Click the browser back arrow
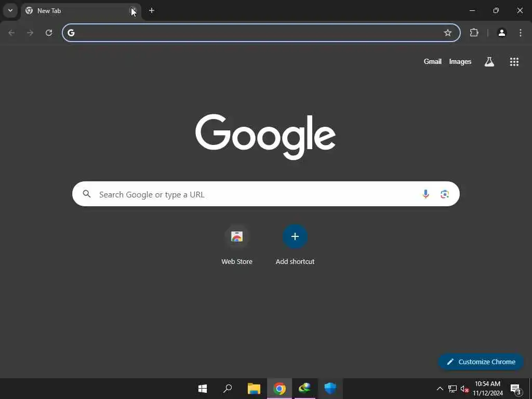 11,33
